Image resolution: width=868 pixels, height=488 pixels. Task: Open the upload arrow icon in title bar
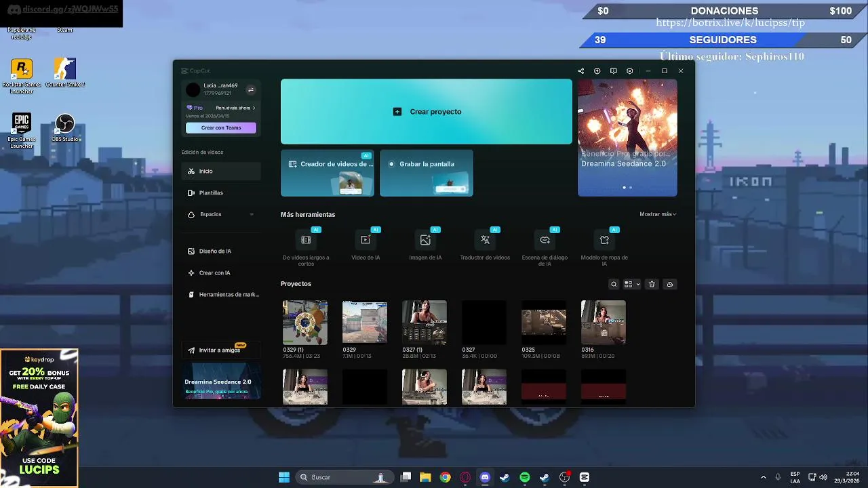597,71
